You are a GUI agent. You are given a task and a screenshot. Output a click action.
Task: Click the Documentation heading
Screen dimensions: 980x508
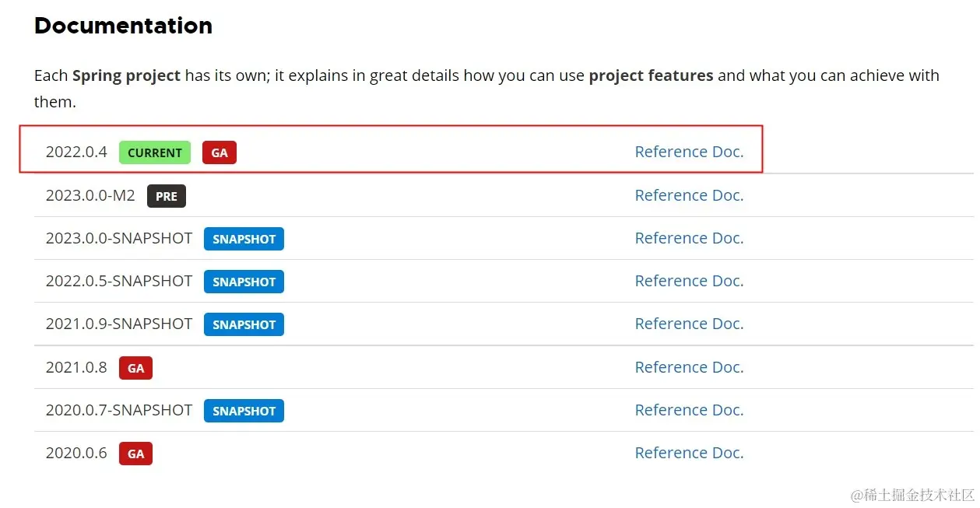click(123, 26)
